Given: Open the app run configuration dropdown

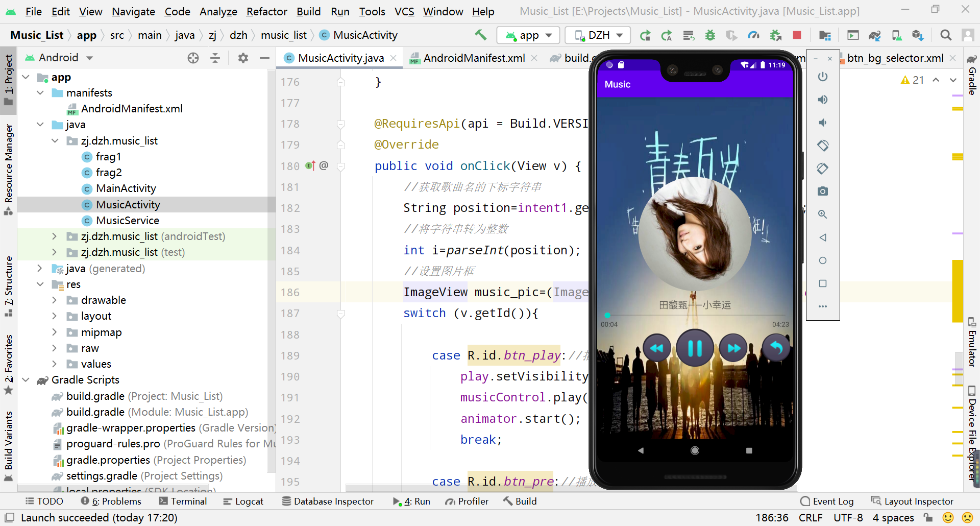Looking at the screenshot, I should click(529, 35).
